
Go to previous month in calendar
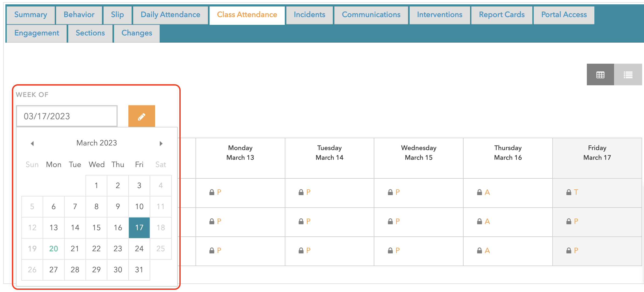coord(32,143)
